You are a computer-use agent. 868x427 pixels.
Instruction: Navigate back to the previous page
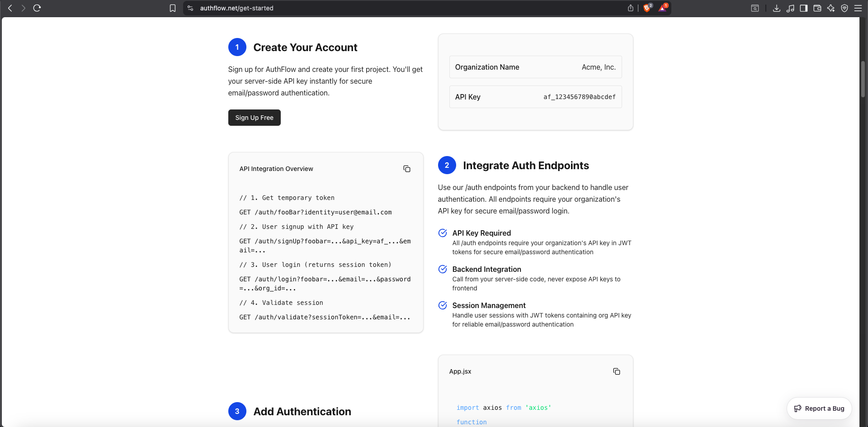(10, 8)
